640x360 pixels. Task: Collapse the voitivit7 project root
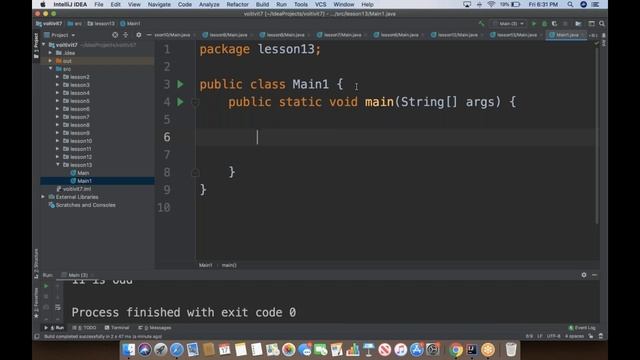[44, 45]
